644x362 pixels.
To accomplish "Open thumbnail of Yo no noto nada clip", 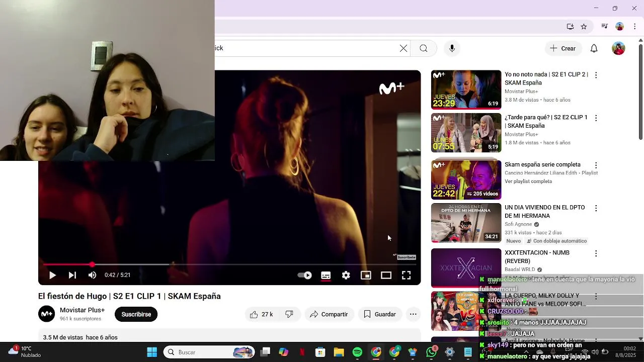I will pyautogui.click(x=466, y=89).
